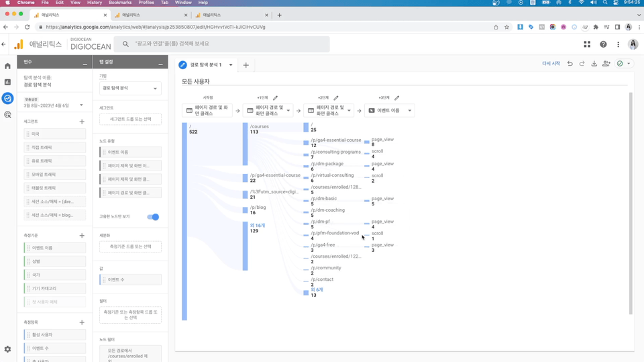Viewport: 644px width, 362px height.
Task: Expand the 외 6개 grouped nodes
Action: (317, 289)
